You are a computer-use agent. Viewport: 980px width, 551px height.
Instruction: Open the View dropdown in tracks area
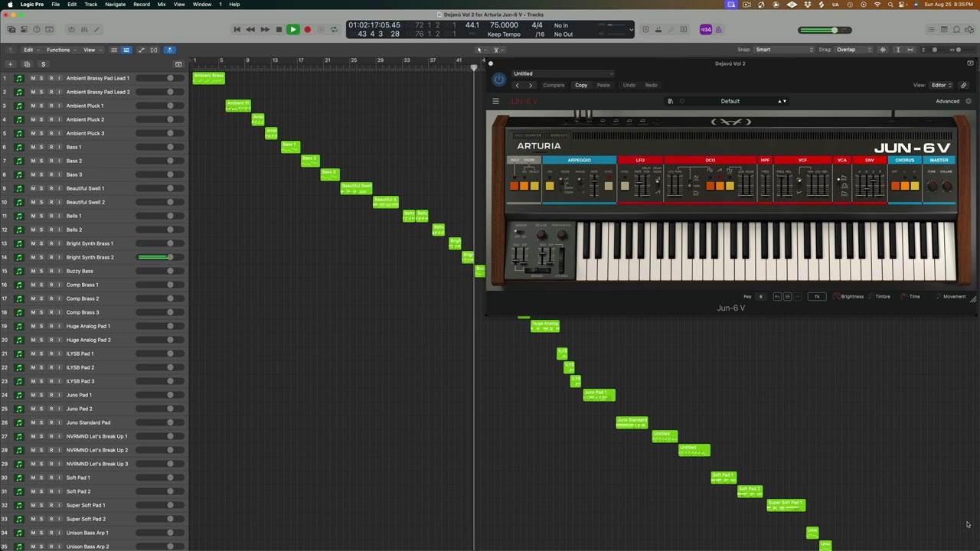93,50
